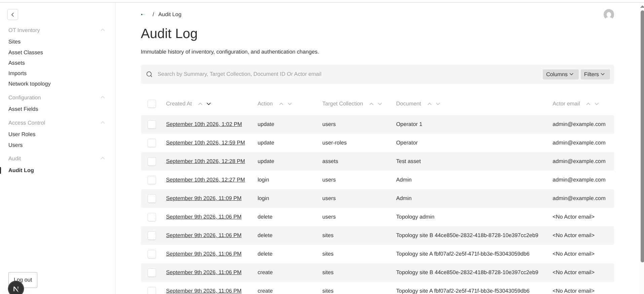Select the 12:27 PM login row checkbox
The image size is (644, 294).
pyautogui.click(x=152, y=180)
